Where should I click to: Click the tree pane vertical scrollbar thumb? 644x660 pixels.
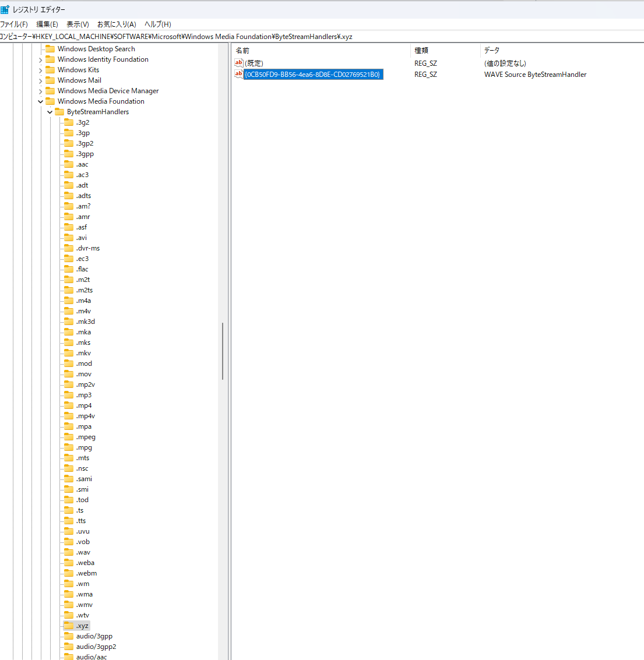(223, 351)
